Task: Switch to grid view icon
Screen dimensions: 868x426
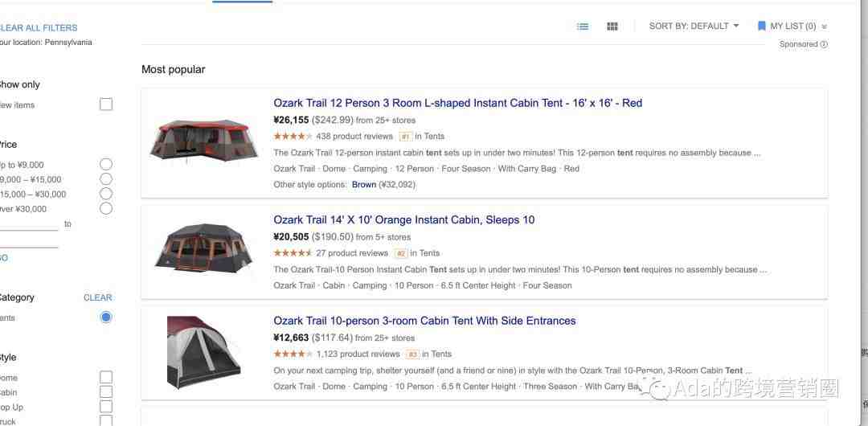Action: click(x=612, y=26)
